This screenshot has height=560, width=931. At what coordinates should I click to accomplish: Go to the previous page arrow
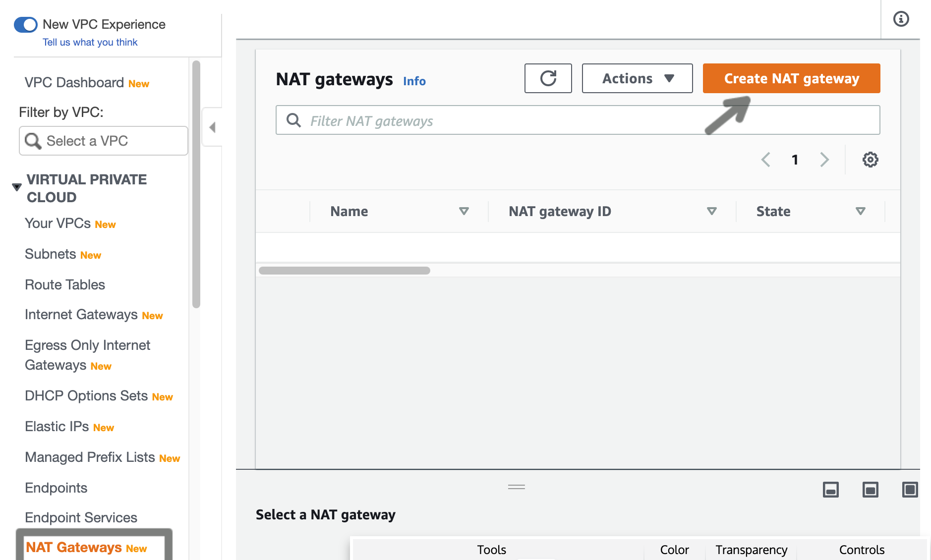tap(766, 160)
